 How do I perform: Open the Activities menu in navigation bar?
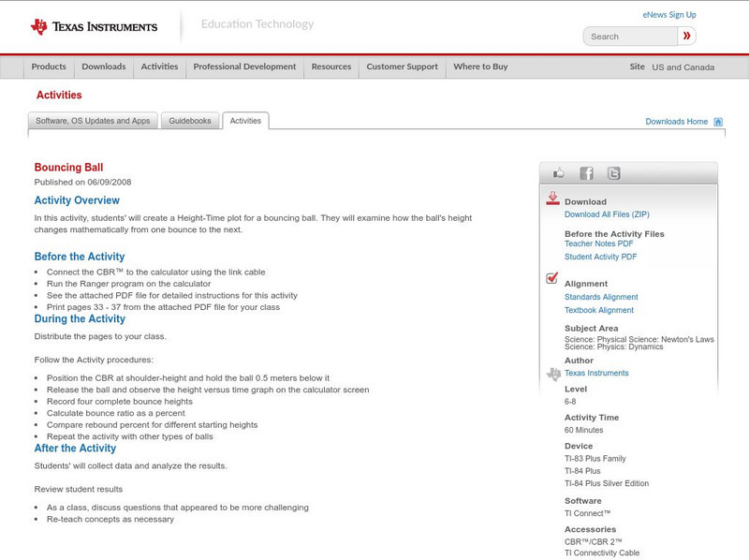pos(159,66)
